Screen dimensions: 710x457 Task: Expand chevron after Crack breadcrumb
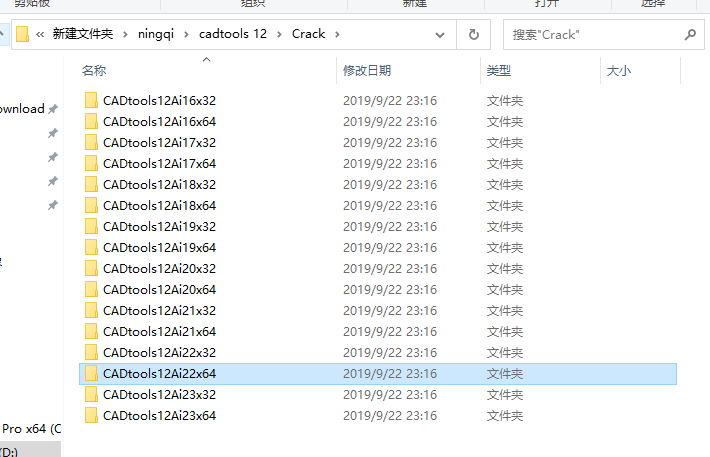337,34
